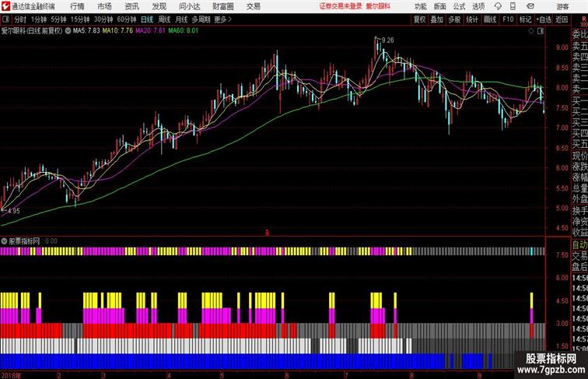Click the 统计 statistics button
588x379 pixels.
coord(472,19)
